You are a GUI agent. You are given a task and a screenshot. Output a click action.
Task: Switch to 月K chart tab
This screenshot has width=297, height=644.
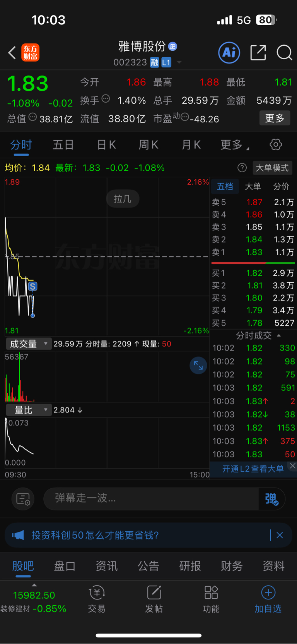191,145
